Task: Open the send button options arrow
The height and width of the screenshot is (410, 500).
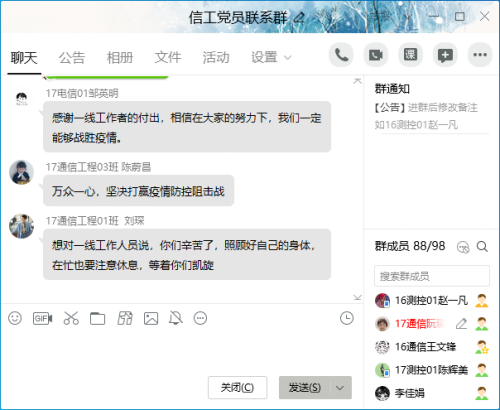Action: [x=340, y=388]
